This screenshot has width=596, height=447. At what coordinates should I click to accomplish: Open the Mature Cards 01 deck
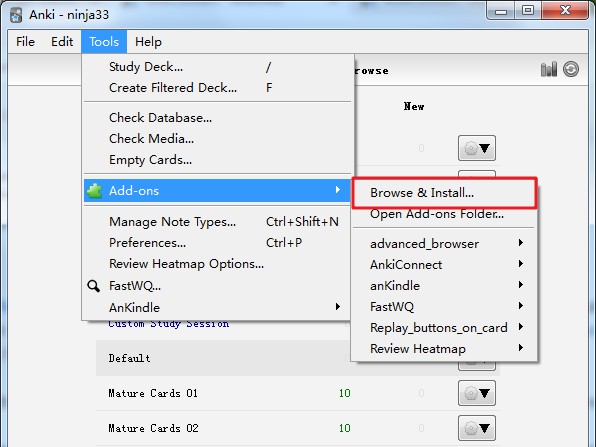[153, 393]
